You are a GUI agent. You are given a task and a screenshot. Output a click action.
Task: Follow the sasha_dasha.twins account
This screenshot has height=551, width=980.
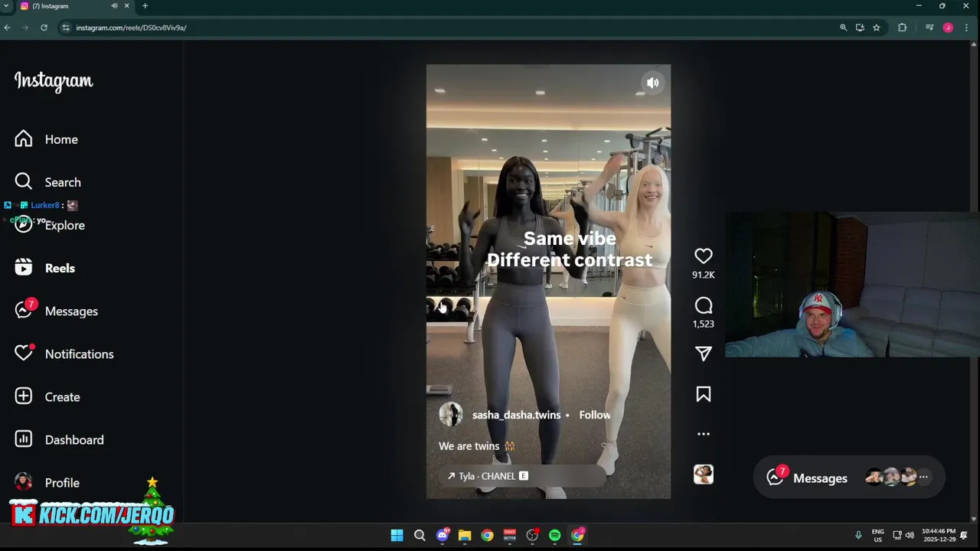click(x=595, y=415)
